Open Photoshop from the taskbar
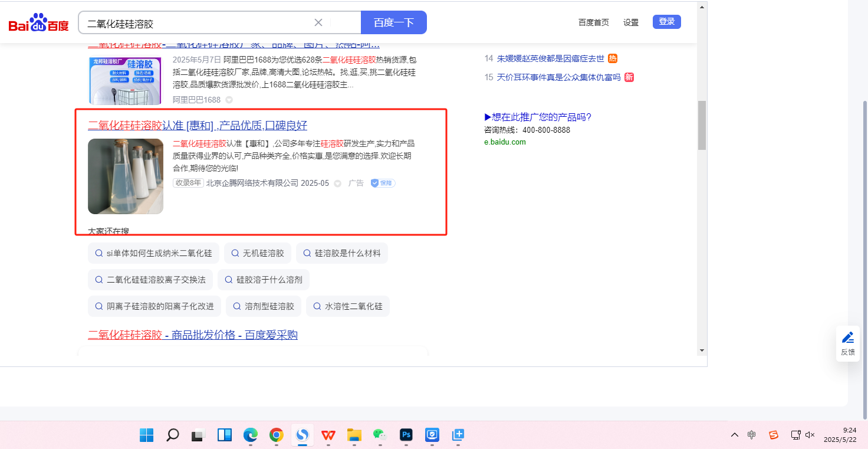 (x=406, y=435)
